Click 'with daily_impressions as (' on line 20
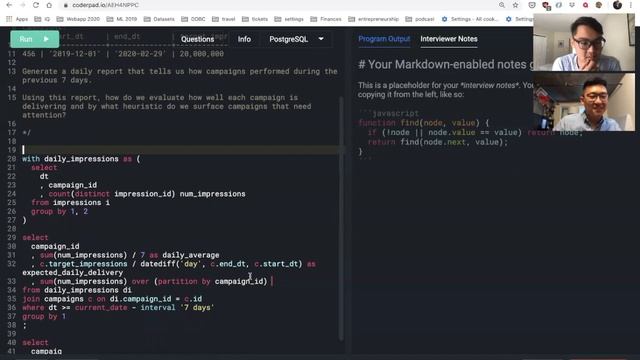 click(x=81, y=159)
